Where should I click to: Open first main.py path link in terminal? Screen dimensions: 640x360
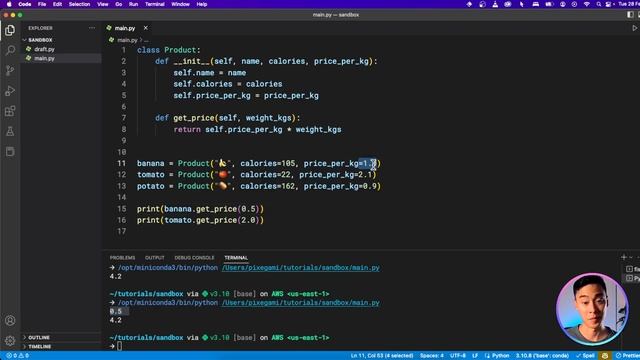(x=301, y=268)
